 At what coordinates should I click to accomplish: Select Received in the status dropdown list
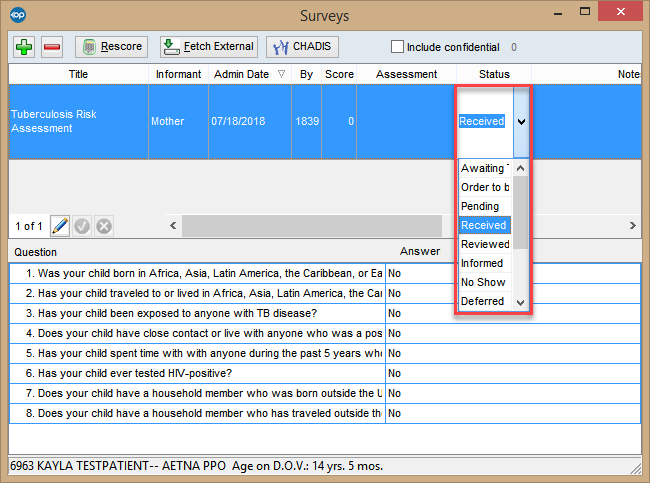pyautogui.click(x=485, y=225)
